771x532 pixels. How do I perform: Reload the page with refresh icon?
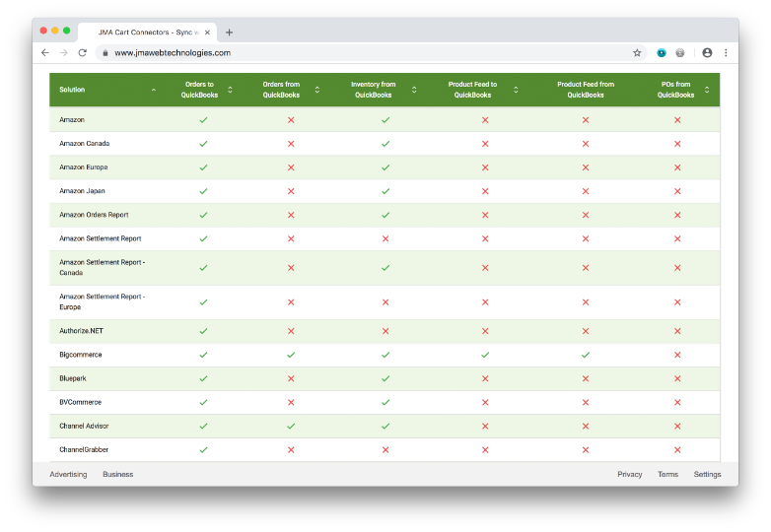82,52
